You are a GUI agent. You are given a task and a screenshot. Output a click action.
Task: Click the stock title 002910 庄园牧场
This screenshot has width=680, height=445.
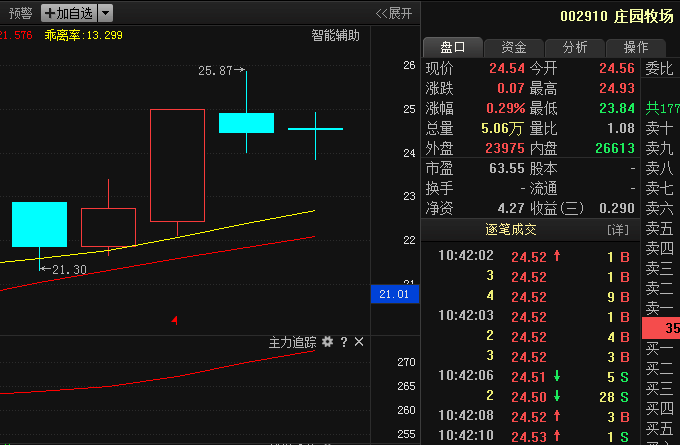coord(617,16)
